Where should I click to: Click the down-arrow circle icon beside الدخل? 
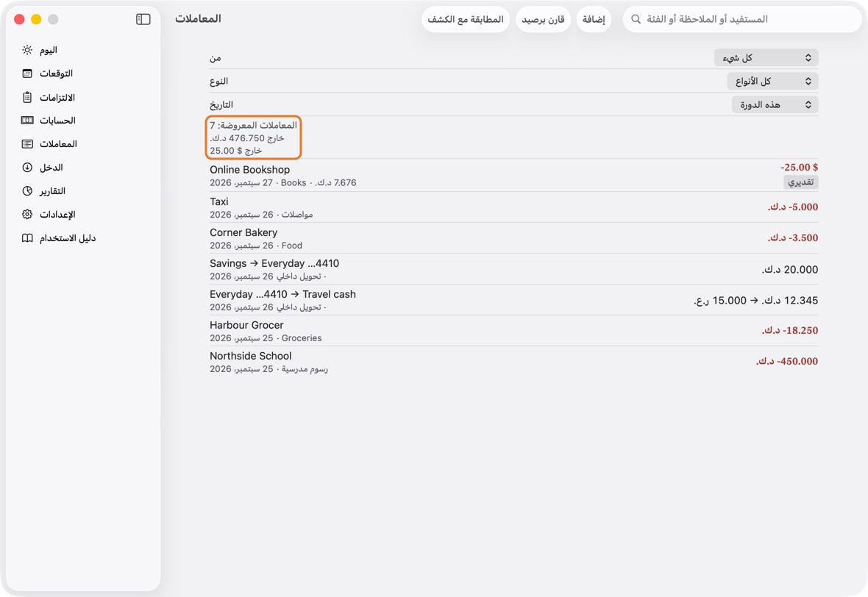tap(27, 167)
